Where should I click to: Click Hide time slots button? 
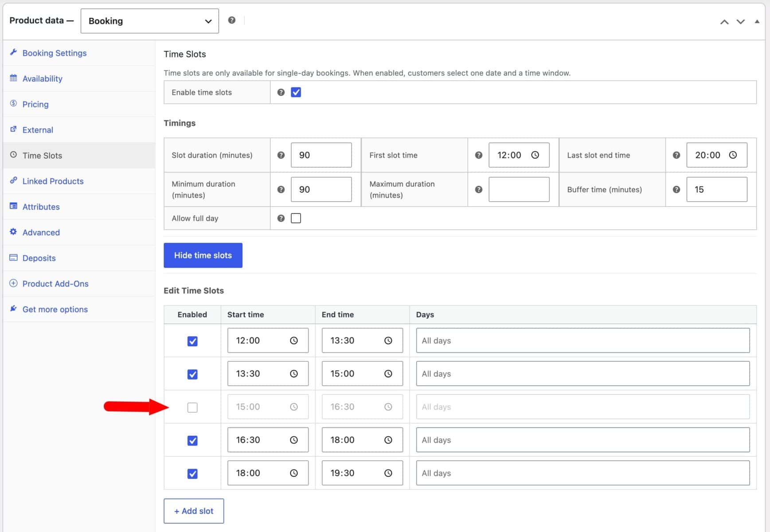click(x=203, y=255)
